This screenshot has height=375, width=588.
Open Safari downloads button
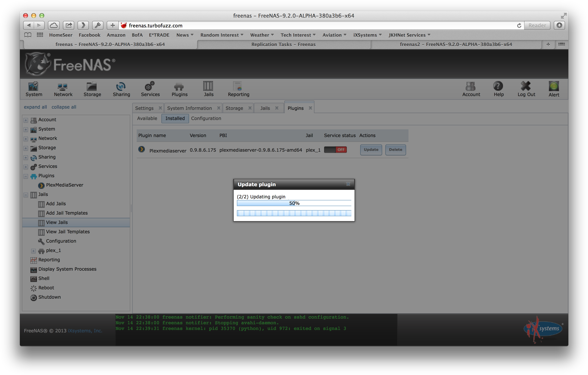[x=559, y=25]
